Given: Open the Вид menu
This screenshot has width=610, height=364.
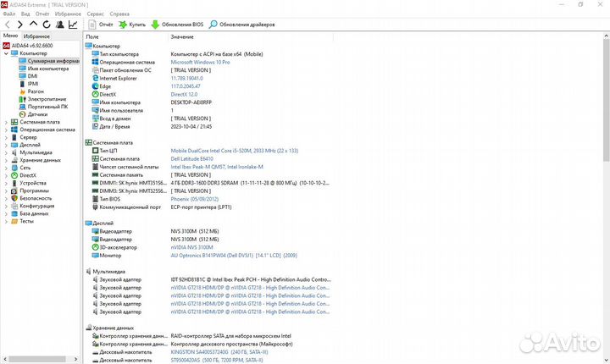Looking at the screenshot, I should [x=25, y=14].
